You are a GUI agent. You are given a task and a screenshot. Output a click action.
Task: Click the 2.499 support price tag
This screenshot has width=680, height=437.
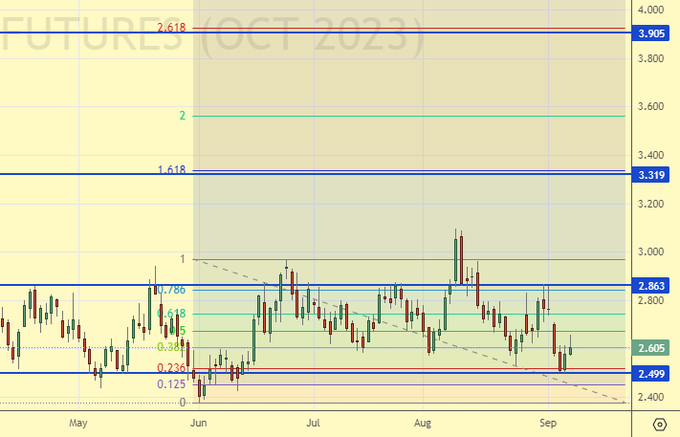pos(654,374)
